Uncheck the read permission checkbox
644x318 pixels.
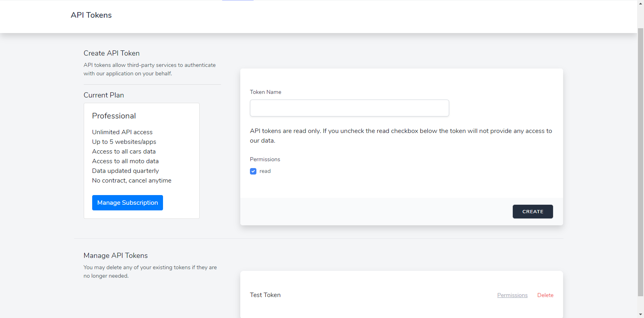click(253, 171)
